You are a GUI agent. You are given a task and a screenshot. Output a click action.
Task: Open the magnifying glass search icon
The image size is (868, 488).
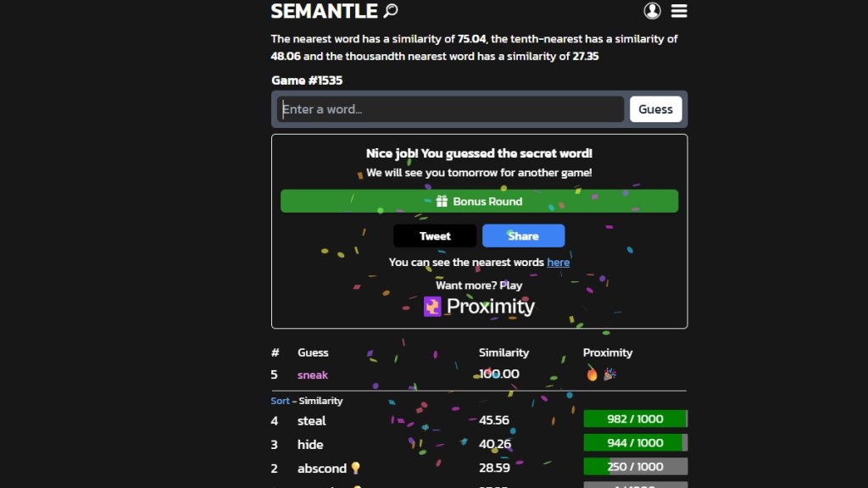pos(390,11)
